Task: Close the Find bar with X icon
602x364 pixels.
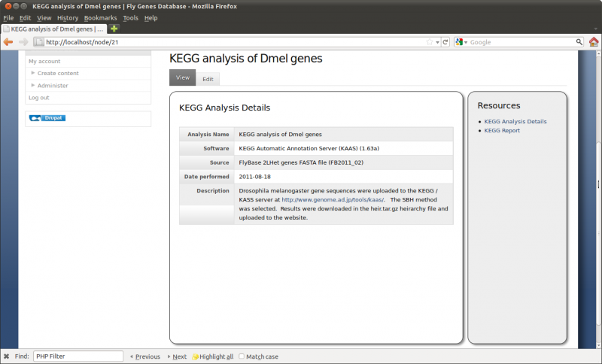Action: point(7,356)
